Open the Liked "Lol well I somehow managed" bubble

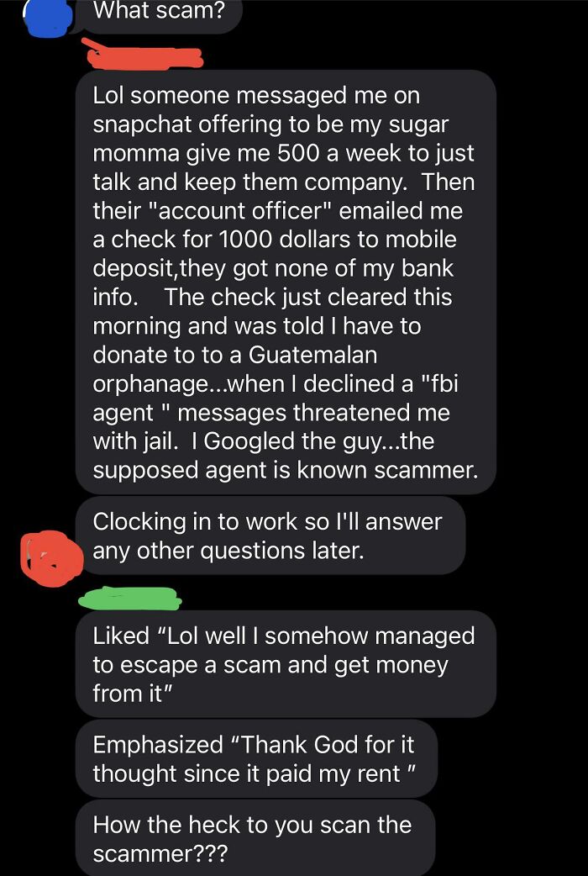pyautogui.click(x=286, y=663)
